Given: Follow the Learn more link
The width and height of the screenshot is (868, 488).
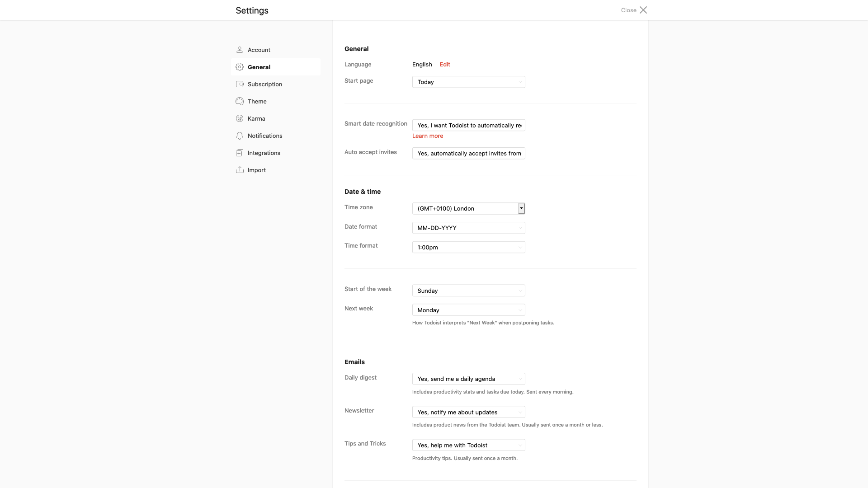Looking at the screenshot, I should coord(428,136).
